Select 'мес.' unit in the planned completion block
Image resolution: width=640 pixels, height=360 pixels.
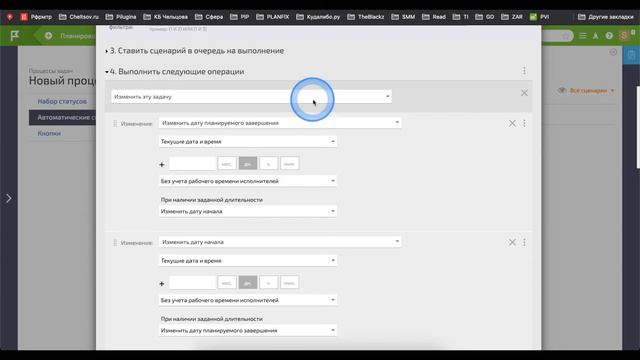[x=227, y=164]
